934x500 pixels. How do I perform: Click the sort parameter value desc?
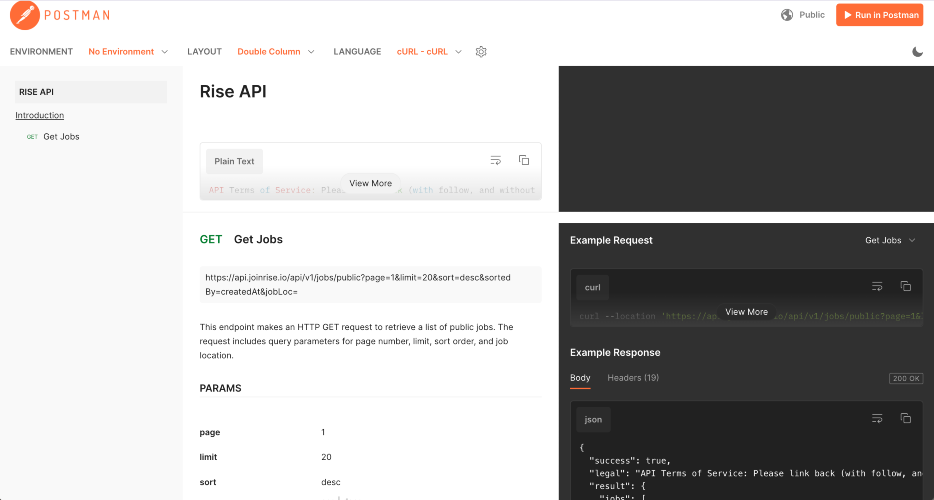[331, 482]
